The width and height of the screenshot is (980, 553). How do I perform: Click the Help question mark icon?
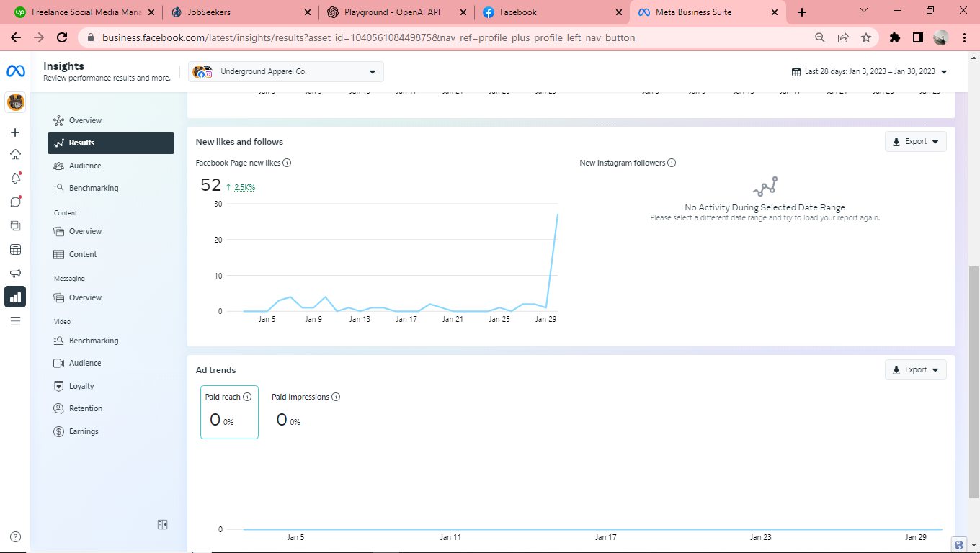[x=16, y=536]
